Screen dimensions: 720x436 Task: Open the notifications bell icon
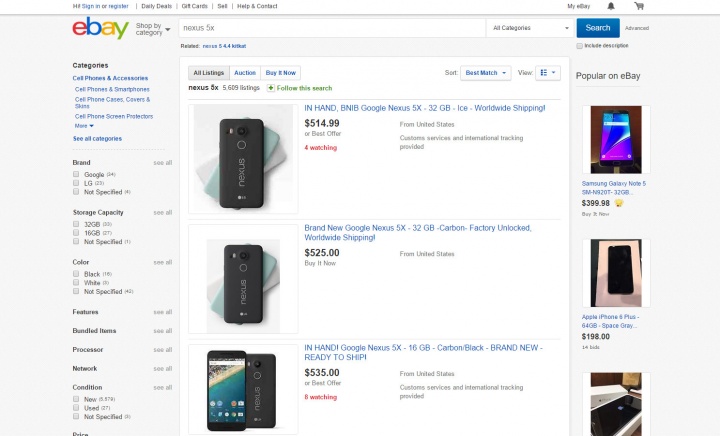pos(611,6)
